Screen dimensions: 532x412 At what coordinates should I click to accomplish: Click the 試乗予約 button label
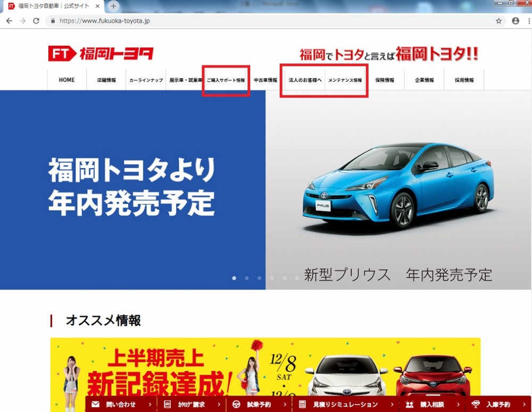pos(259,405)
